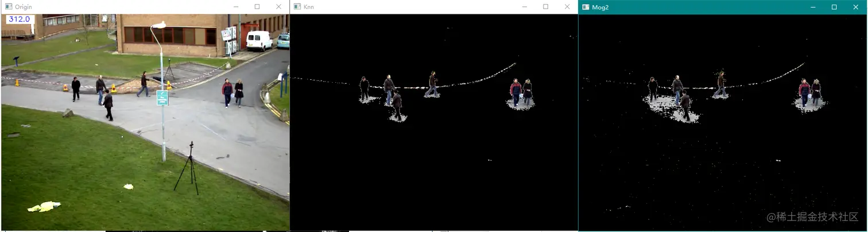
Task: Click the blue sign on the lamp post in Origin
Action: pos(162,98)
